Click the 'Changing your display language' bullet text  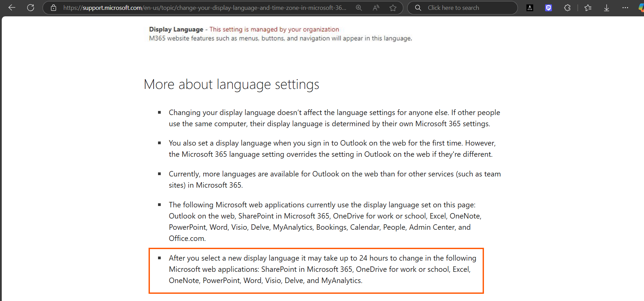point(334,118)
